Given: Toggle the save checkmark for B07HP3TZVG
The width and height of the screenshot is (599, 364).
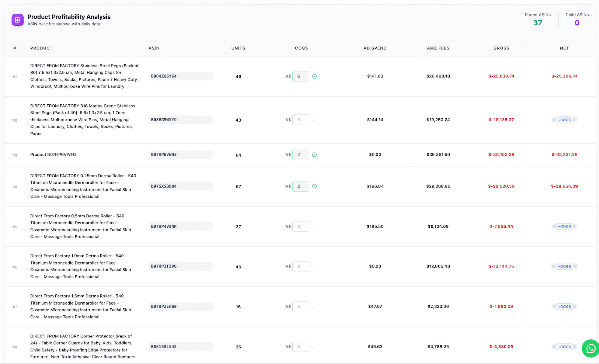Looking at the screenshot, I should [314, 266].
